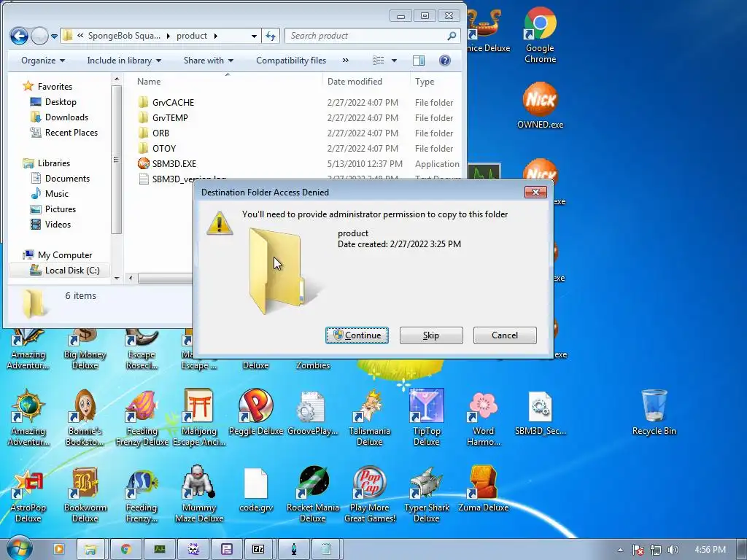Open Downloads in navigation pane
747x560 pixels.
(x=66, y=117)
